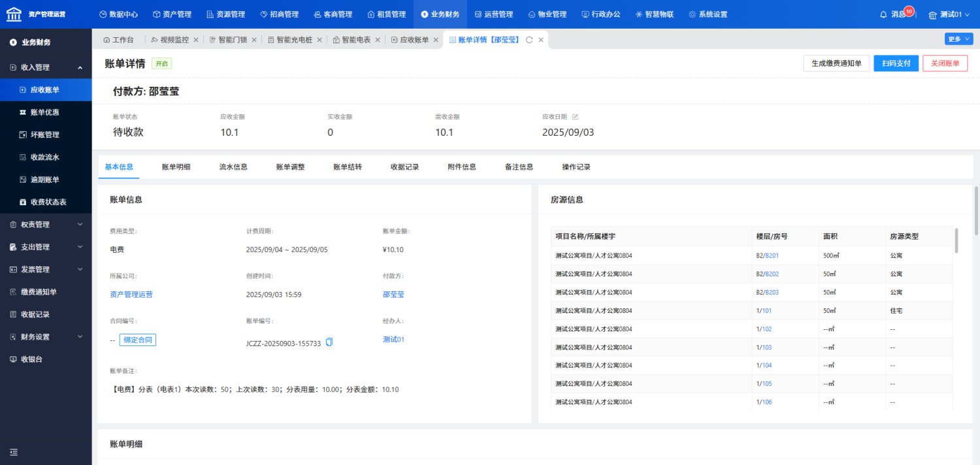Click the 房源信息 table scrollbar

tap(956, 240)
